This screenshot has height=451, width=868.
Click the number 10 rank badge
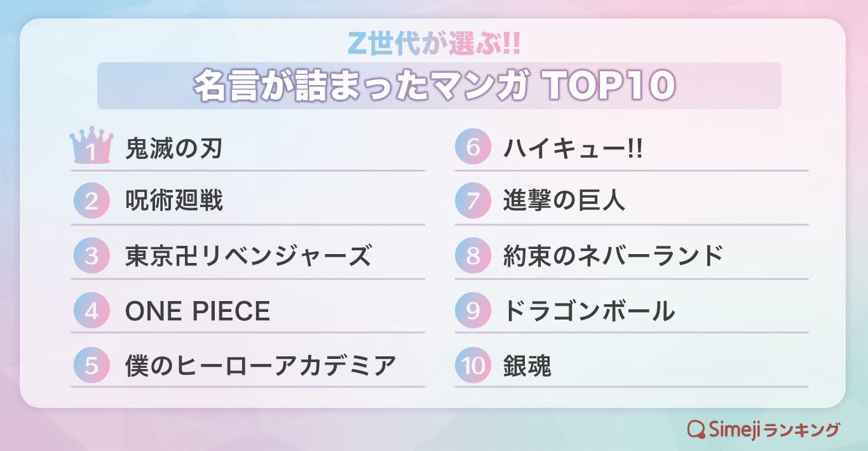tap(473, 365)
